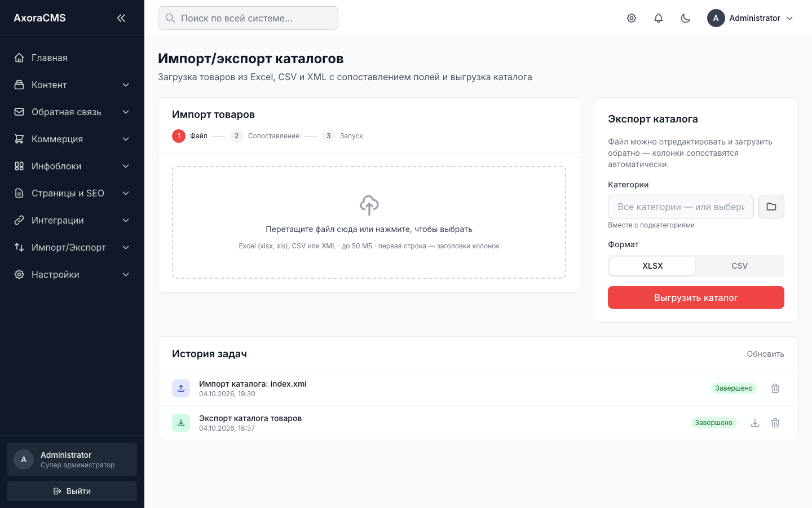Go to Главная menu item
This screenshot has height=508, width=812.
tap(72, 58)
